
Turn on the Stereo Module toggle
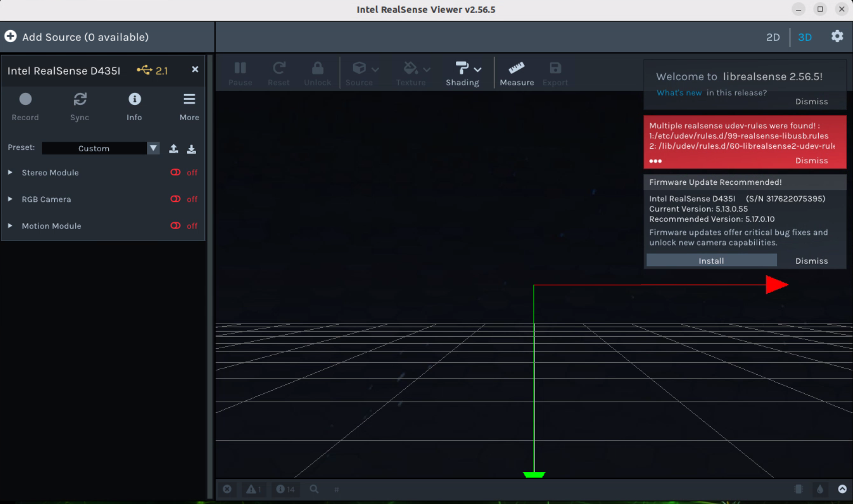click(176, 172)
